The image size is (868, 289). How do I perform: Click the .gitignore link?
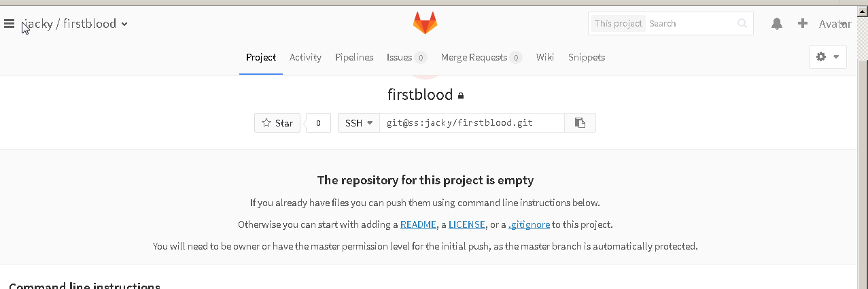coord(529,224)
